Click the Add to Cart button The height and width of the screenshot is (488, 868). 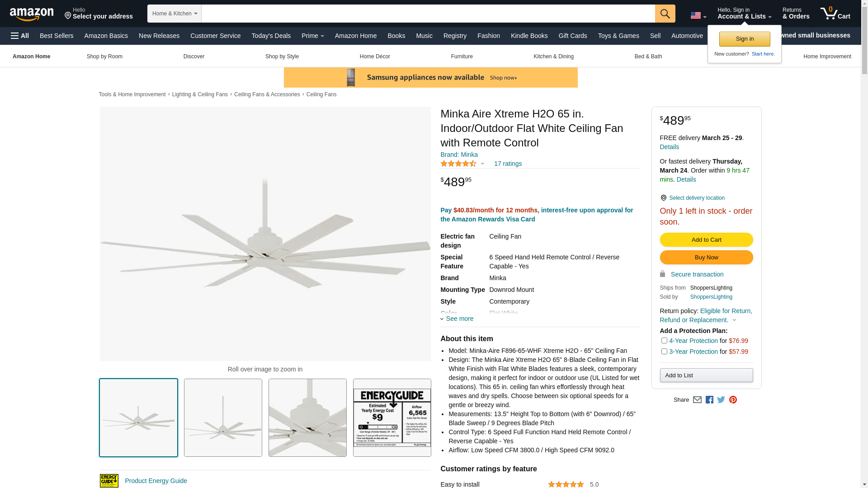pos(706,240)
